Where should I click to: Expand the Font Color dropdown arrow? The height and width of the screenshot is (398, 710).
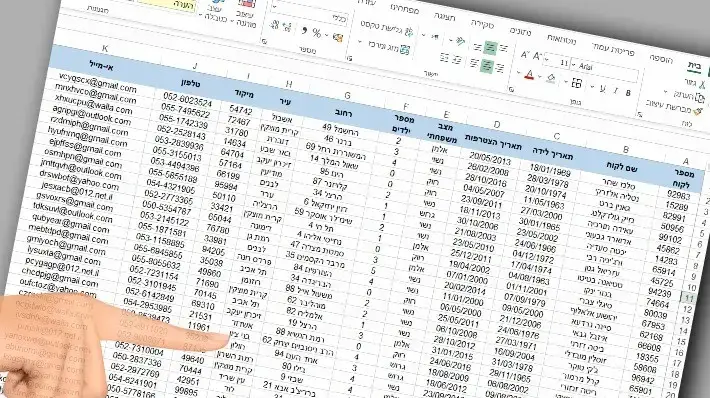(518, 73)
